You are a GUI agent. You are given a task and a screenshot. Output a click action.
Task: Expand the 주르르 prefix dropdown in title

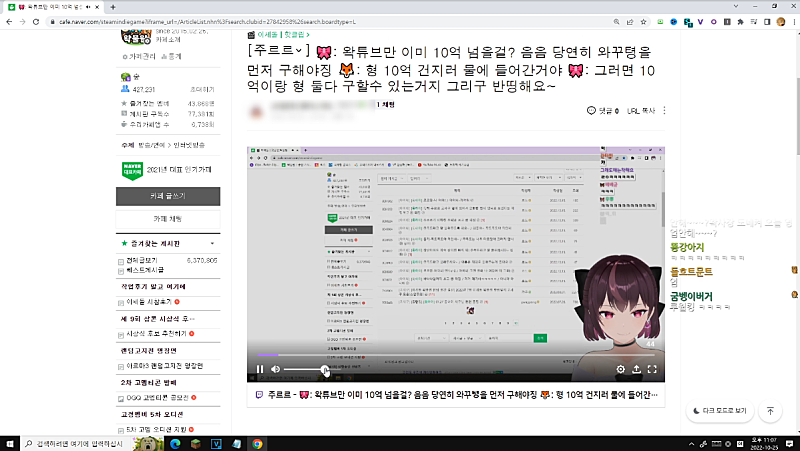pyautogui.click(x=279, y=51)
